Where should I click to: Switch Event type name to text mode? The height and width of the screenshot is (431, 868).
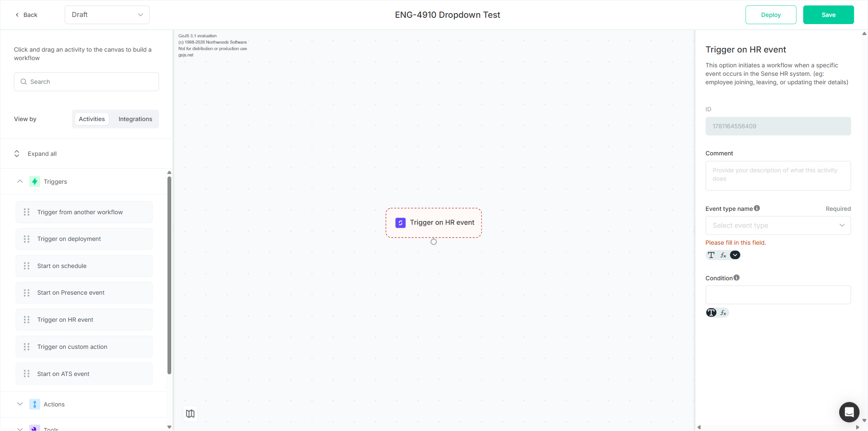tap(711, 255)
